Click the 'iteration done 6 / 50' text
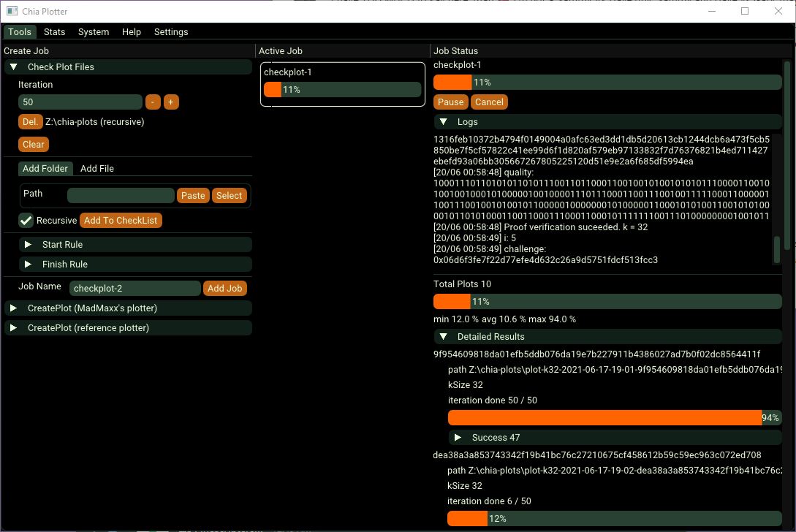796x532 pixels. (490, 501)
